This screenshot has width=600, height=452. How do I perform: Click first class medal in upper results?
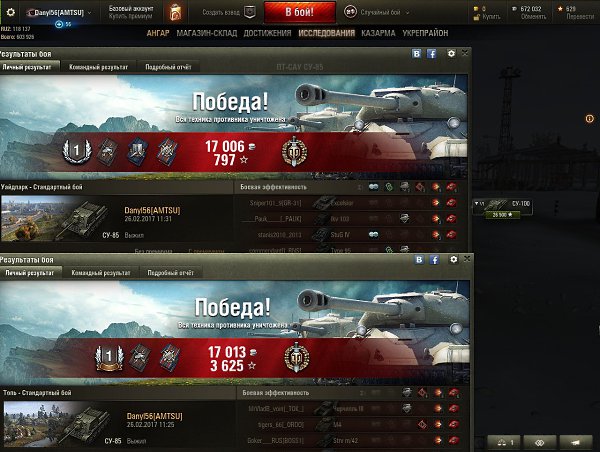77,151
